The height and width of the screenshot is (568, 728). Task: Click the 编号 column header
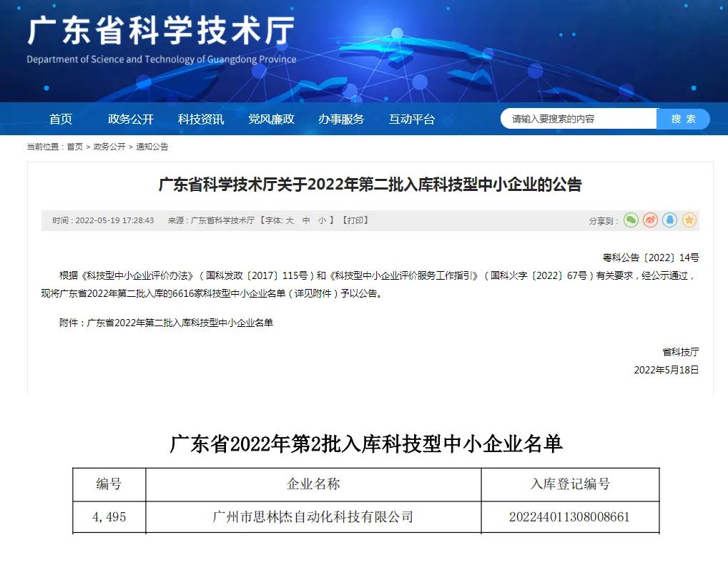tap(109, 484)
